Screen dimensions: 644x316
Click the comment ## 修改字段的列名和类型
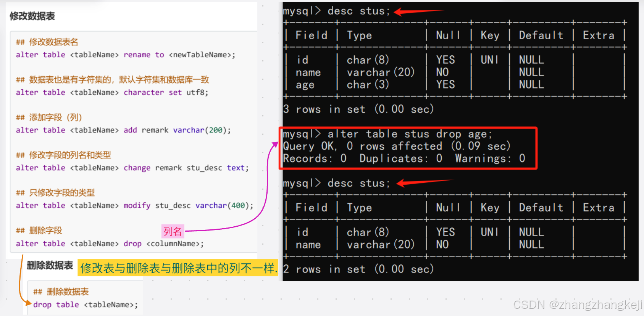point(63,155)
